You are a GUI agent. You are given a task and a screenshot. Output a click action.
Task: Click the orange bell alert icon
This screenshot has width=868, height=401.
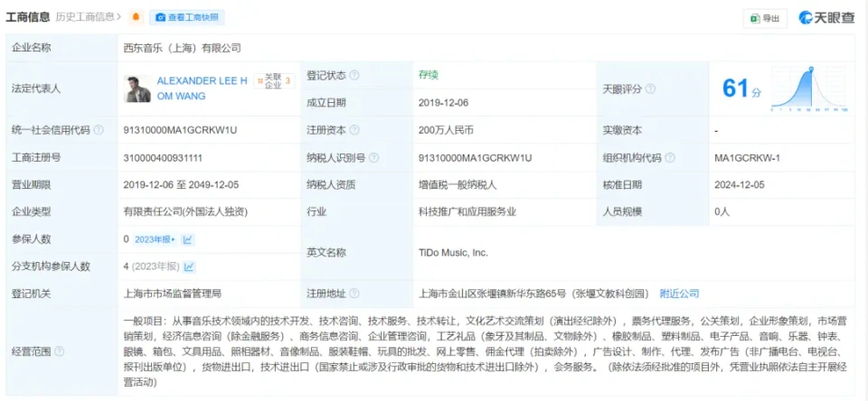tap(137, 17)
